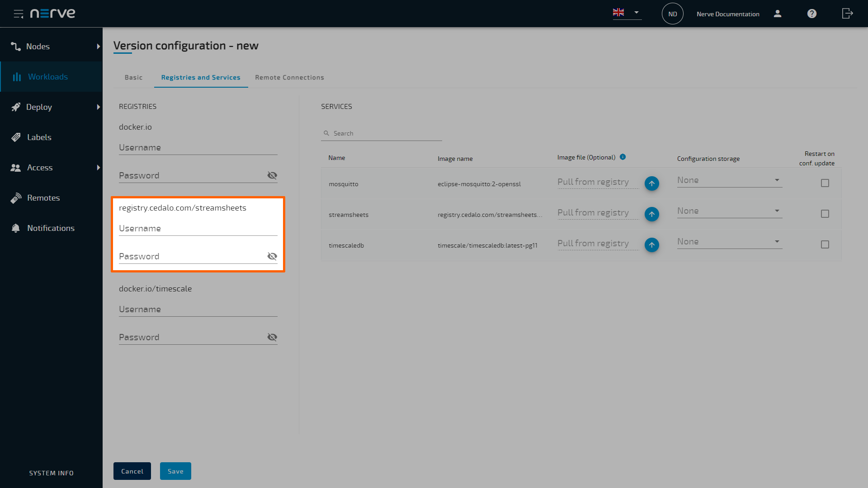Click the Image file info tooltip icon
The image size is (868, 488).
pyautogui.click(x=623, y=157)
